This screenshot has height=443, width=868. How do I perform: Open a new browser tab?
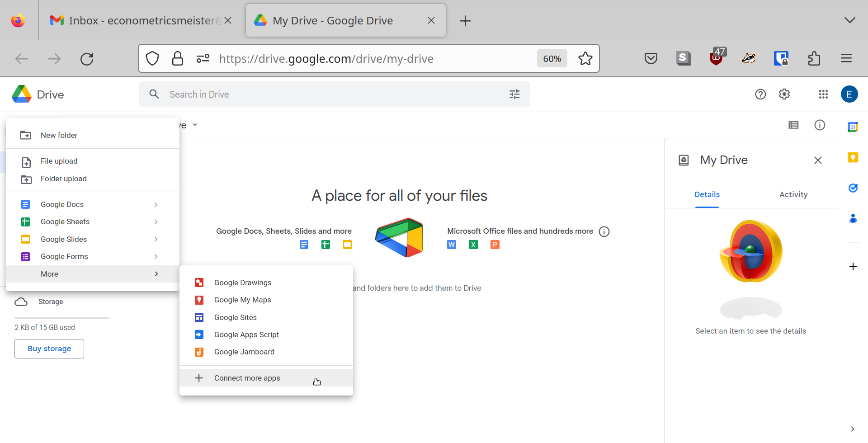tap(465, 21)
